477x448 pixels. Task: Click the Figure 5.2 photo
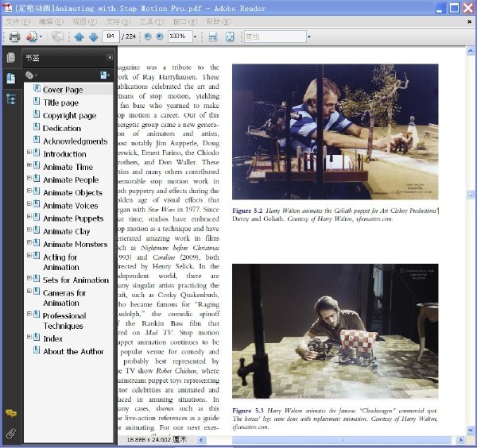point(335,132)
